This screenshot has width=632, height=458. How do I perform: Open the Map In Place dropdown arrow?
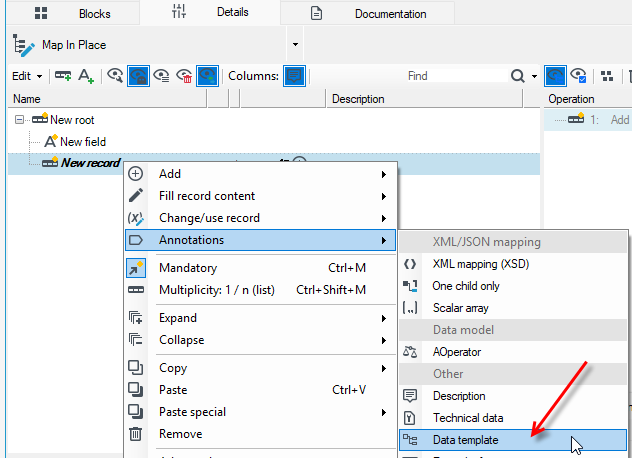point(295,44)
